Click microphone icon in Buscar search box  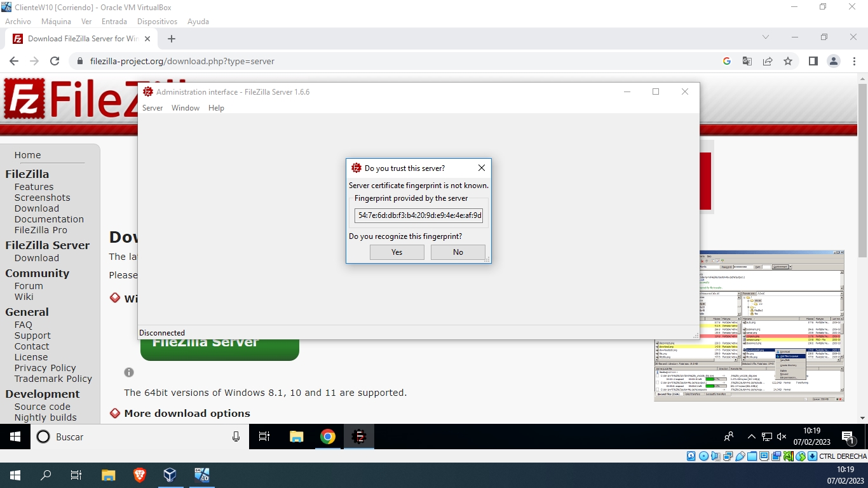236,437
